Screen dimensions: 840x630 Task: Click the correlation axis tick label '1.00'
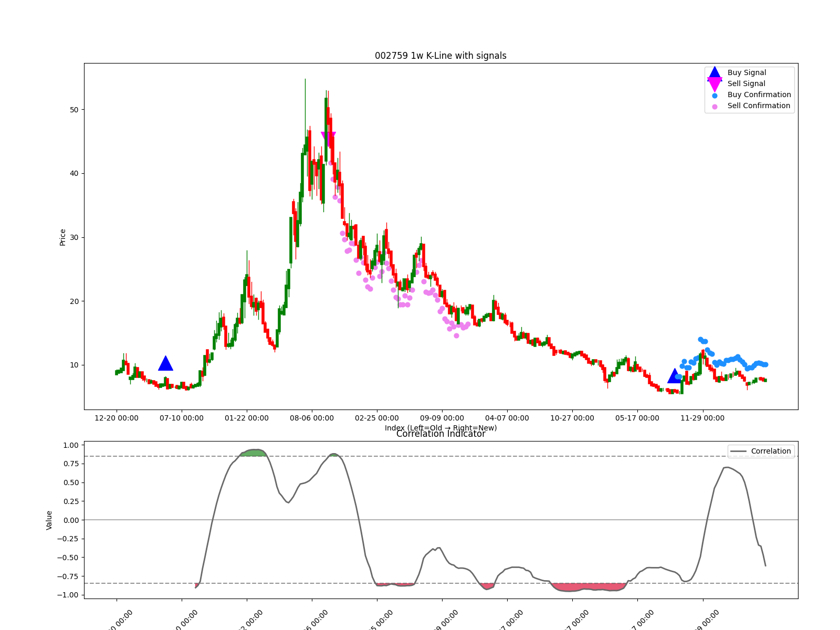pyautogui.click(x=71, y=445)
